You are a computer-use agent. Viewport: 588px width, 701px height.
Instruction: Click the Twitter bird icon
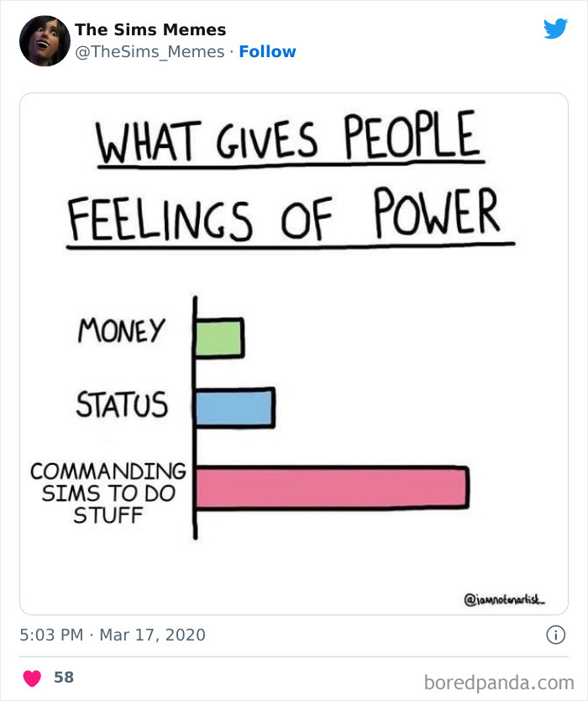point(556,28)
